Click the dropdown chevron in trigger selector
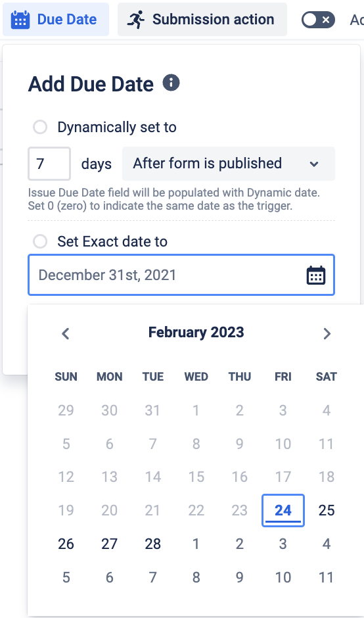The height and width of the screenshot is (618, 364). click(314, 164)
